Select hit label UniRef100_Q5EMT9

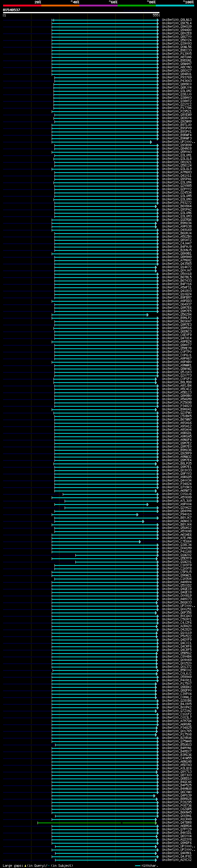[x=177, y=558]
